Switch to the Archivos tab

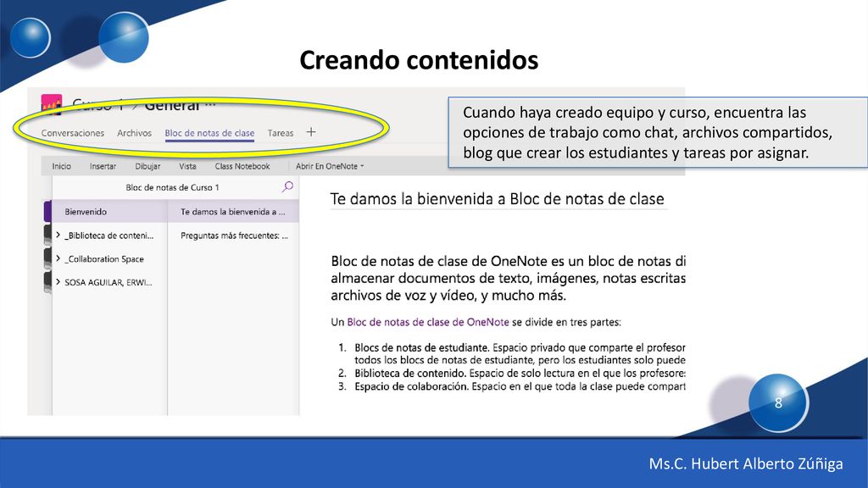pos(134,133)
